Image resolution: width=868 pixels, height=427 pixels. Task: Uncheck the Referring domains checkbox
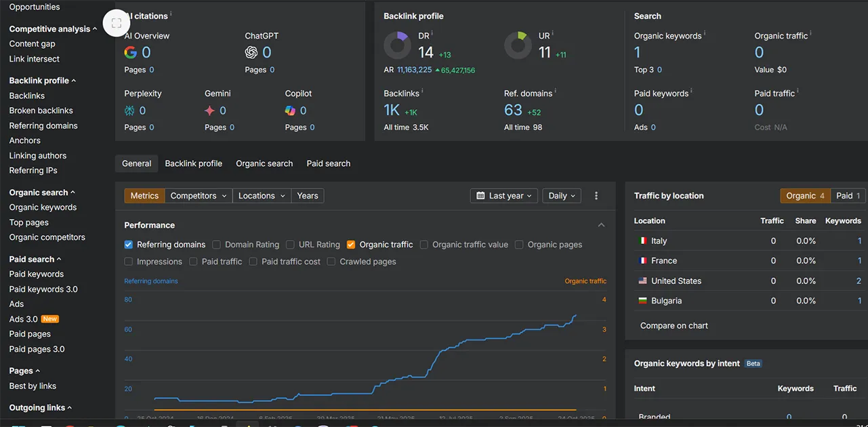pos(129,245)
